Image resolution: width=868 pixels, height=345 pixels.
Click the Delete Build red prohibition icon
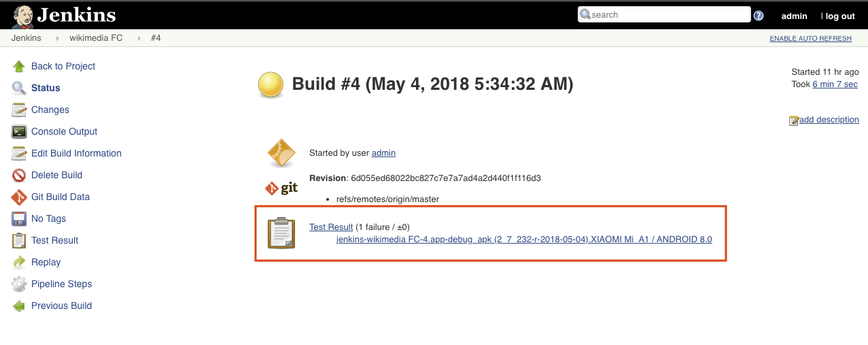[19, 175]
